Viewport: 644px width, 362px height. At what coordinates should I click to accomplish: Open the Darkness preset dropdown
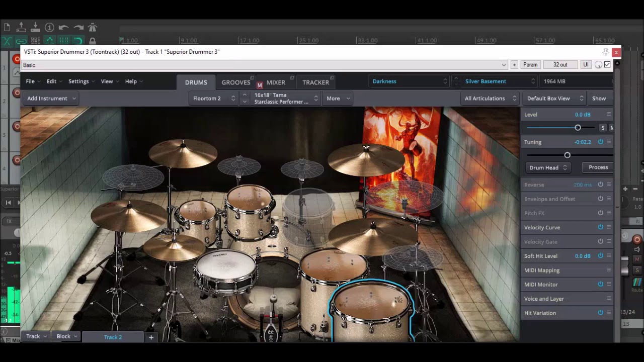(409, 81)
